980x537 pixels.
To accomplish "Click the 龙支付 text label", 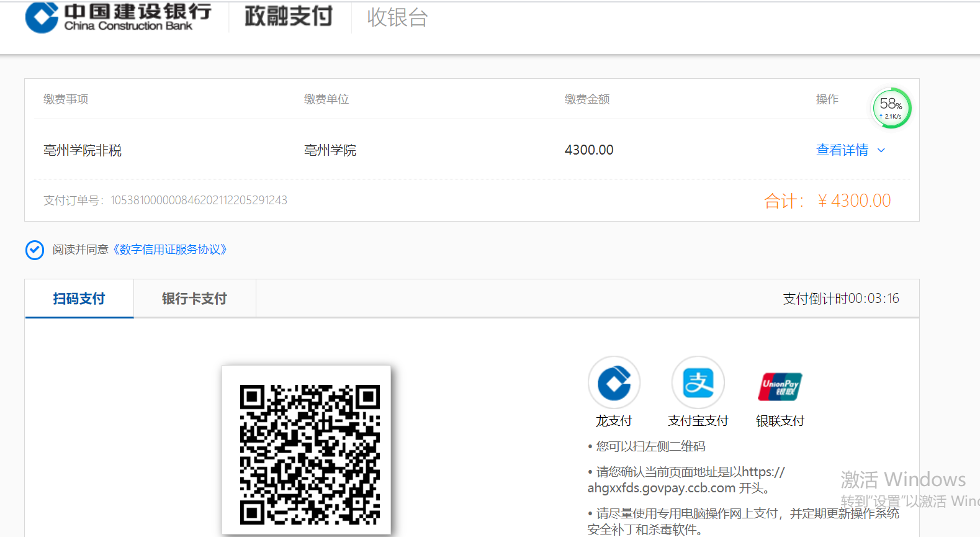I will click(x=614, y=421).
